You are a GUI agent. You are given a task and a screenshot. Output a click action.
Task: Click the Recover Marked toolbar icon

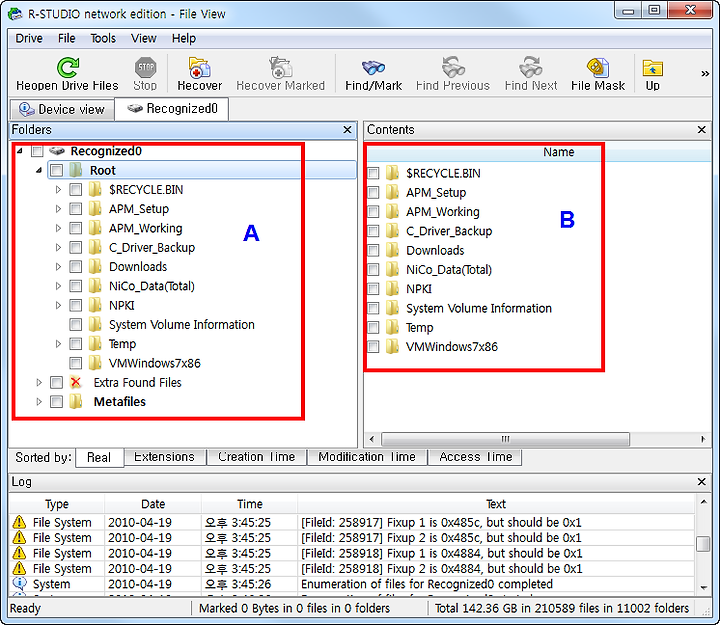point(281,68)
